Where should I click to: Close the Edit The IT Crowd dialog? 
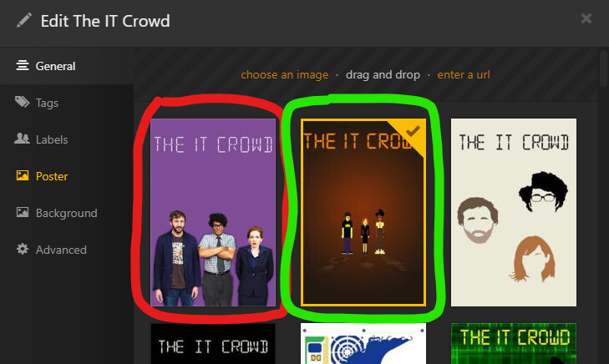(586, 18)
